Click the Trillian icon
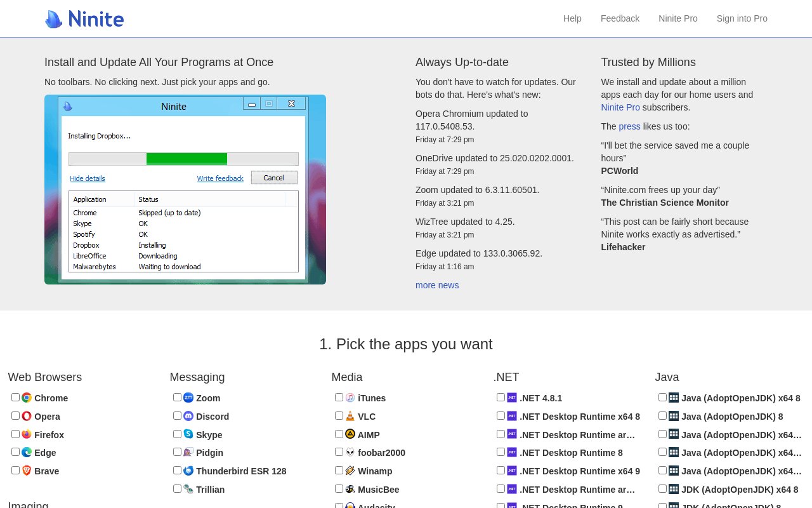This screenshot has height=508, width=812. tap(188, 489)
